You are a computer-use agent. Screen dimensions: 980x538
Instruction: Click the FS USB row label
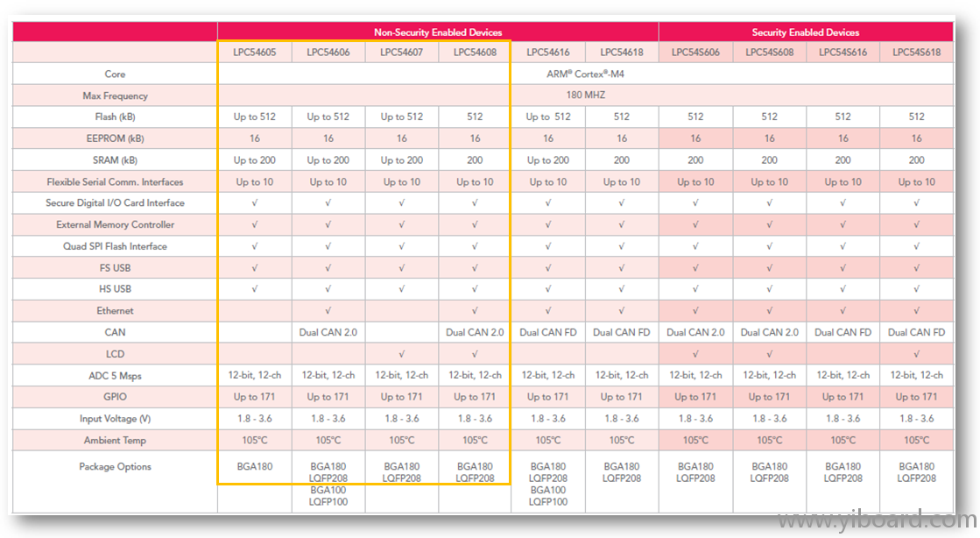[115, 268]
